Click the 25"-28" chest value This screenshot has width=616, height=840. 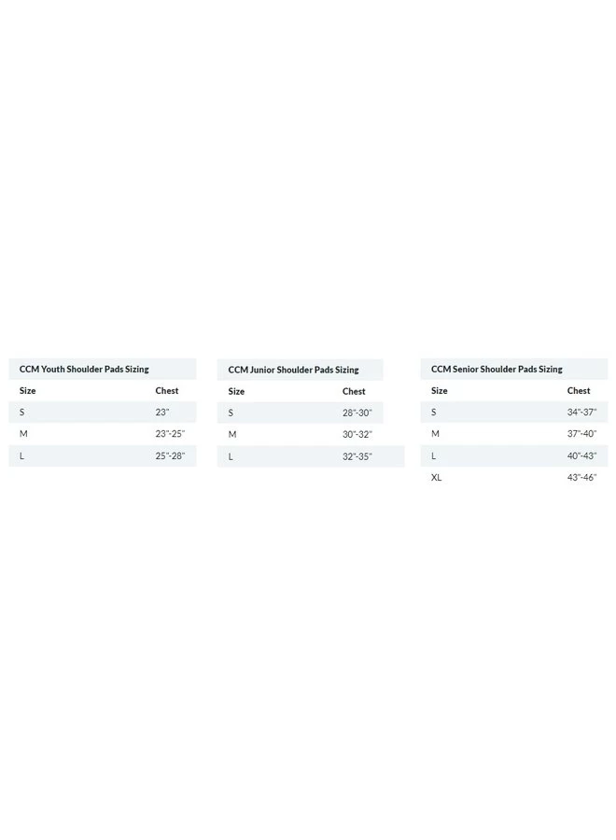click(170, 456)
